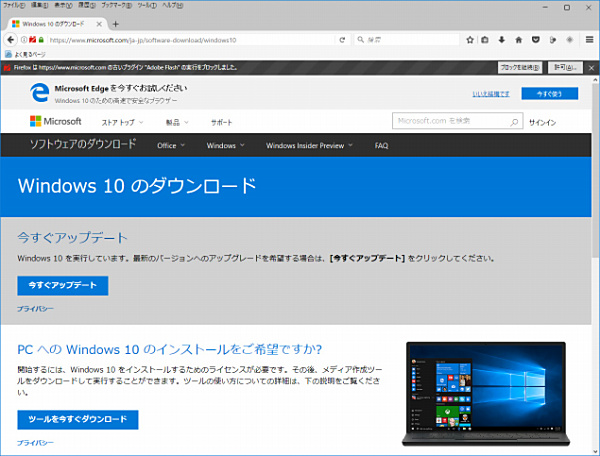Image resolution: width=600 pixels, height=456 pixels.
Task: Open FAQ link in dark nav bar
Action: click(x=382, y=145)
